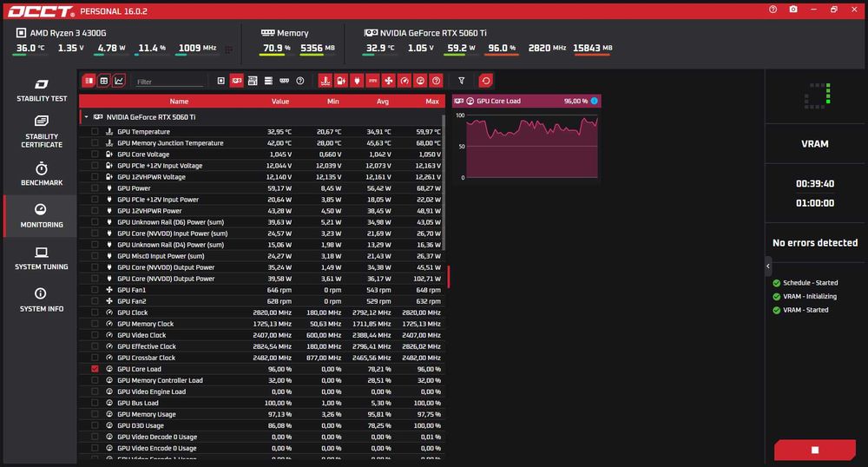Toggle the GPU sensor source filter

tap(237, 81)
